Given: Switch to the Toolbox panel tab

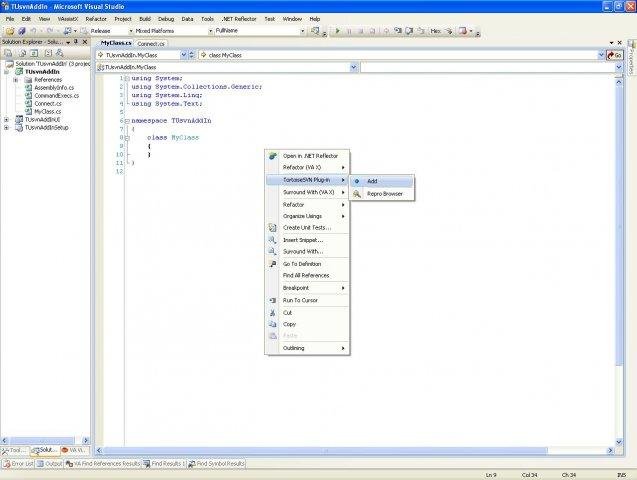Looking at the screenshot, I should (15, 450).
